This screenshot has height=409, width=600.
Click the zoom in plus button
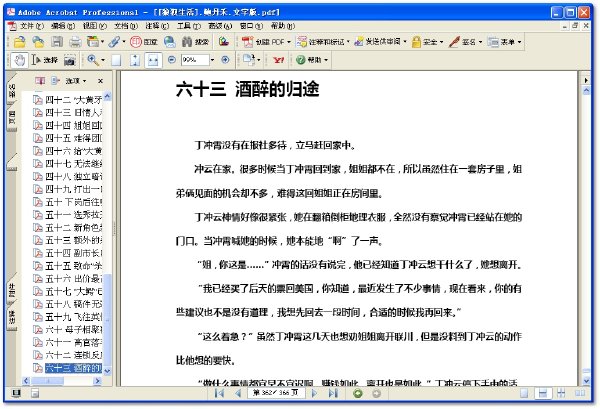(x=225, y=60)
